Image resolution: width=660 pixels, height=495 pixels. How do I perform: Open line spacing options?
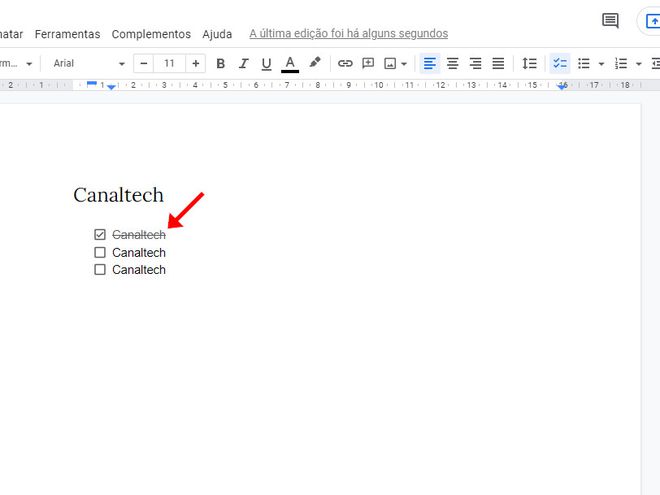tap(529, 64)
